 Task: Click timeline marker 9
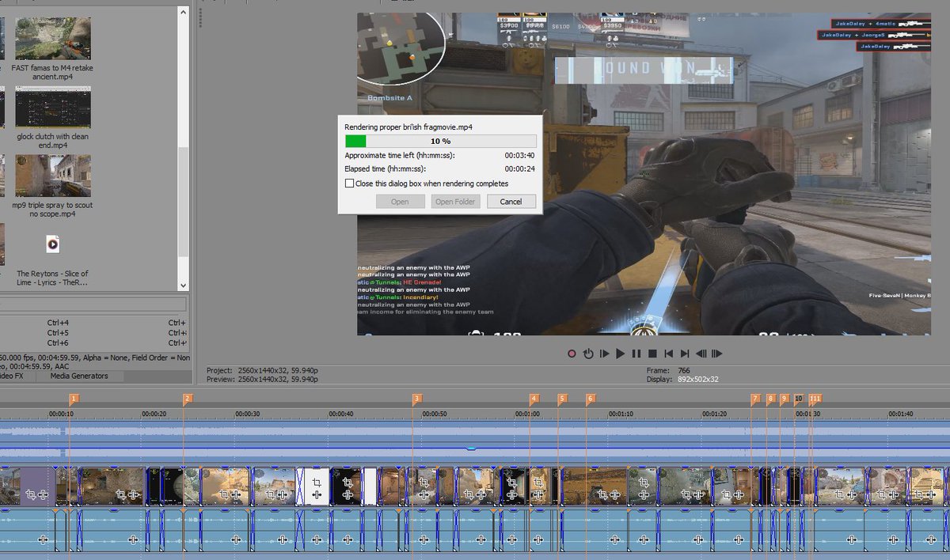pos(784,399)
